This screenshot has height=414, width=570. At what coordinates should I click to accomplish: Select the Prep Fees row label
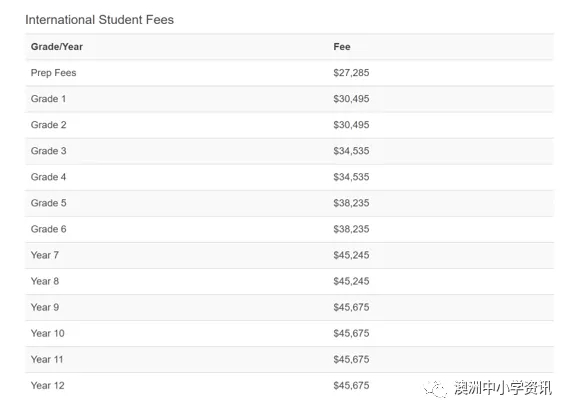tap(53, 73)
